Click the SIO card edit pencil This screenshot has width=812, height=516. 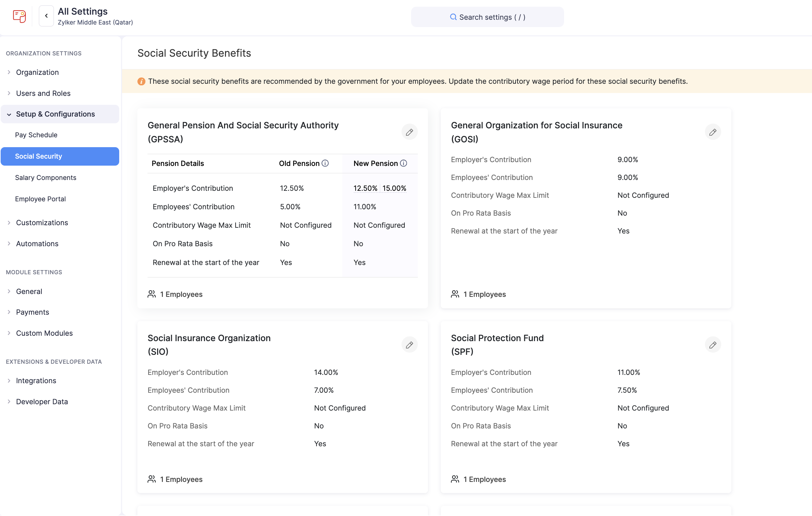[x=410, y=345]
